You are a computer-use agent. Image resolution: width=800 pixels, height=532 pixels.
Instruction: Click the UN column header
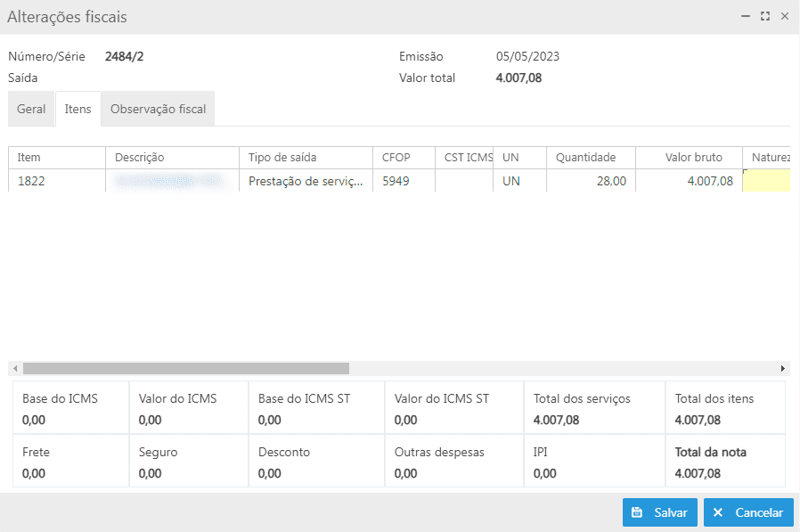[520, 157]
